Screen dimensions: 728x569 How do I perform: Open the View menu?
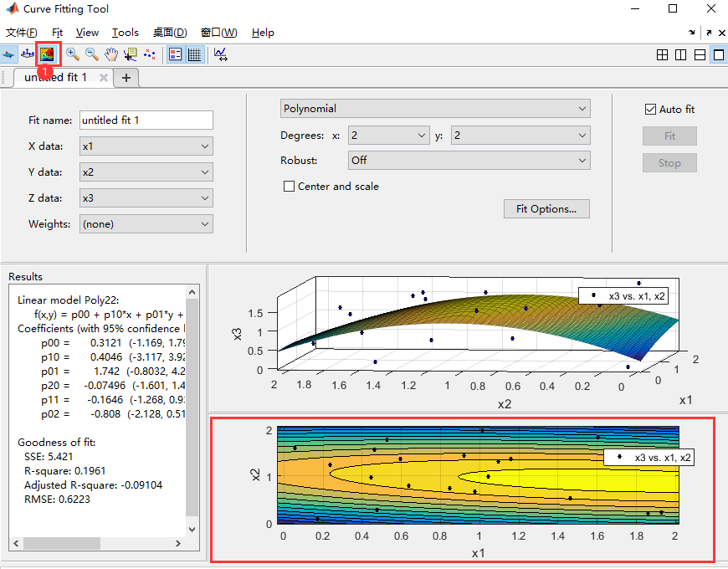tap(87, 33)
